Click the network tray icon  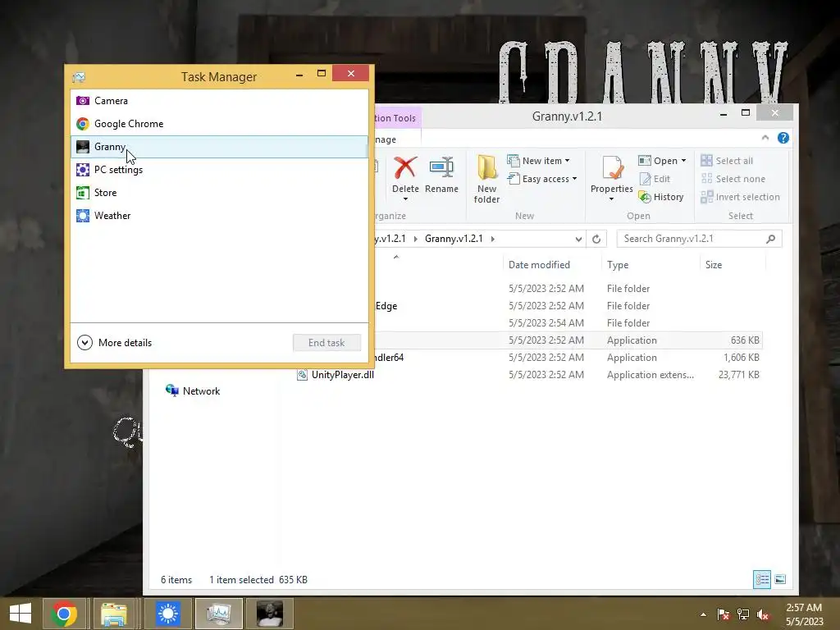[x=743, y=614]
